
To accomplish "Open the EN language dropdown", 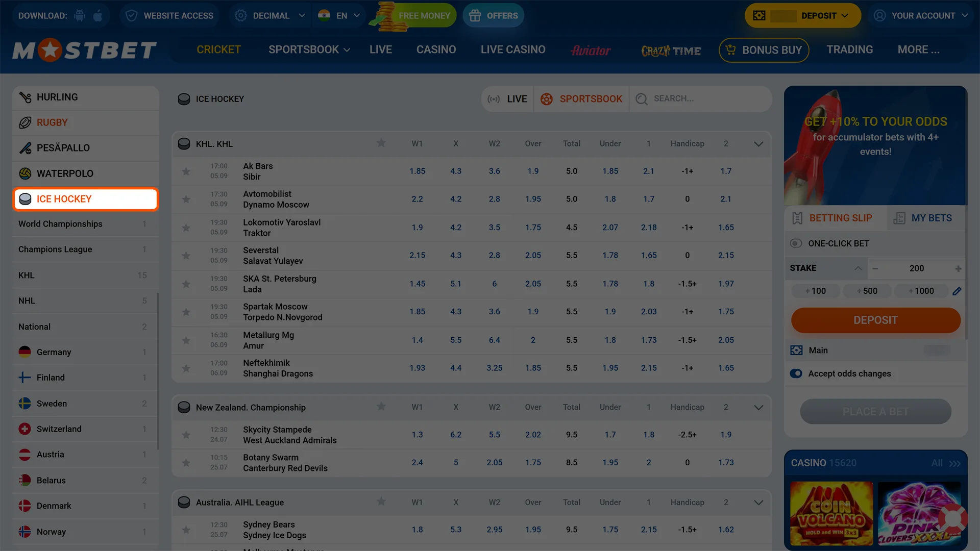I will (x=339, y=15).
